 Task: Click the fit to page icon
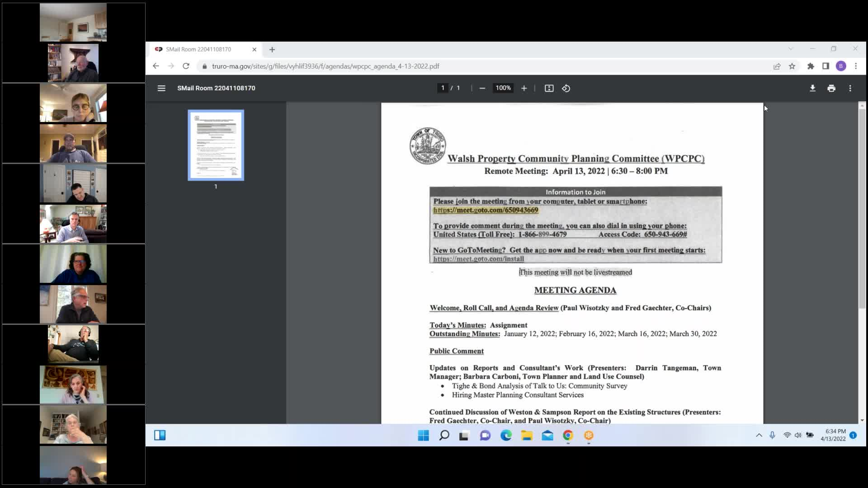point(549,88)
